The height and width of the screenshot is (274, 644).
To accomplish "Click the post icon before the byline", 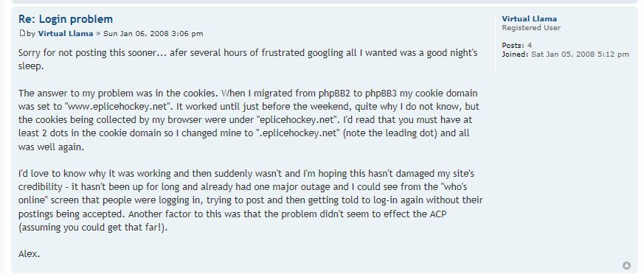I will pyautogui.click(x=22, y=33).
